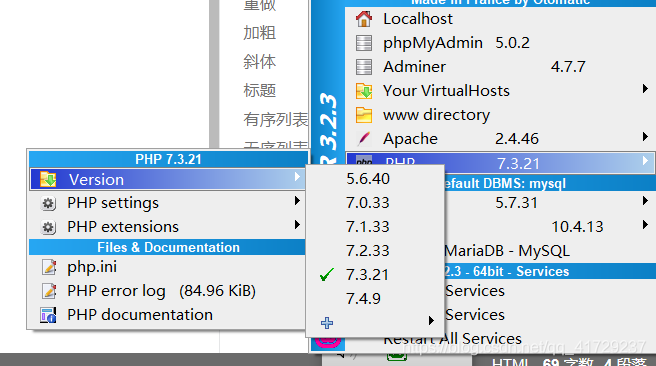
Task: Click the Apache feather icon
Action: (364, 138)
